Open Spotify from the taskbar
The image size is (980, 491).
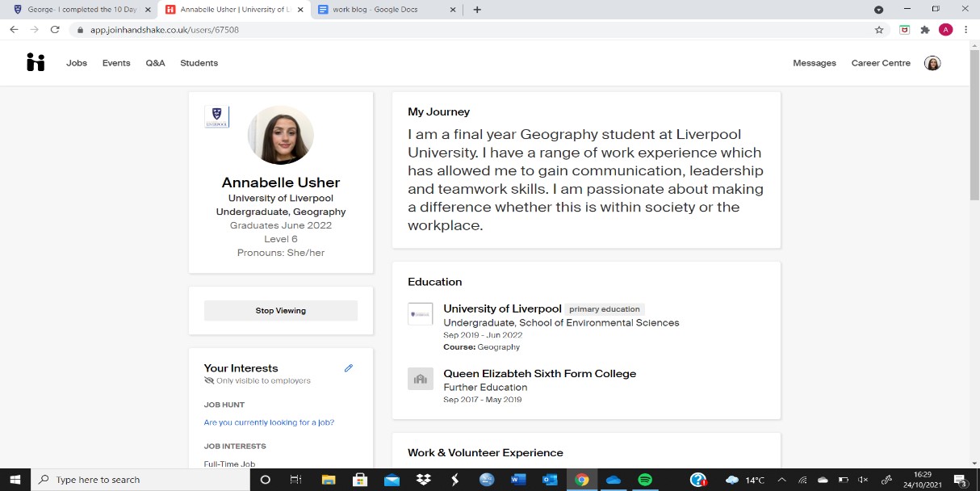coord(645,480)
